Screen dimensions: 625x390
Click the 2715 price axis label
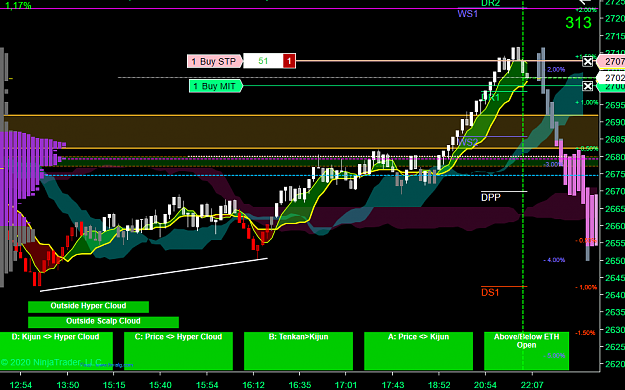[615, 36]
